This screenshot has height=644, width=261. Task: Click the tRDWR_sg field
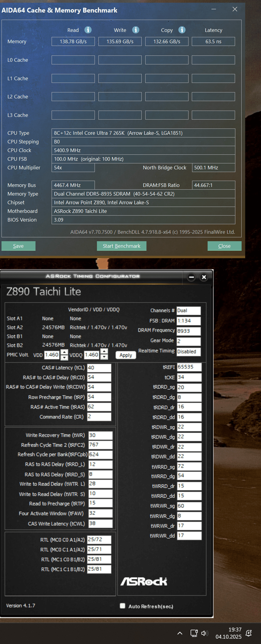pos(189,427)
